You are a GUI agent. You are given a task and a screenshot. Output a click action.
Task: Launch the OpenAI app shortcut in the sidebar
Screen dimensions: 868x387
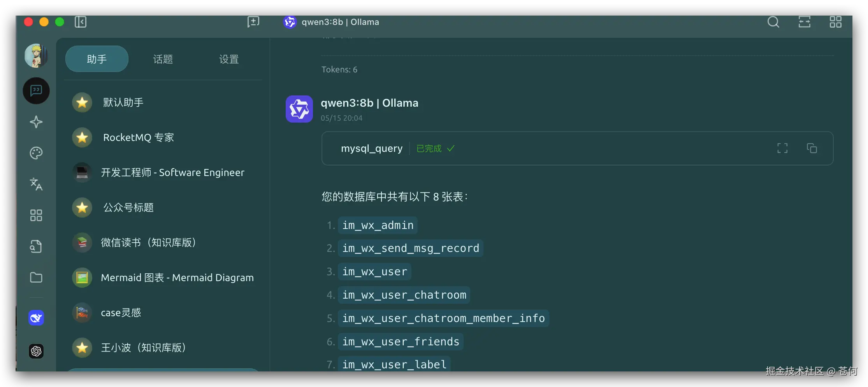[36, 351]
